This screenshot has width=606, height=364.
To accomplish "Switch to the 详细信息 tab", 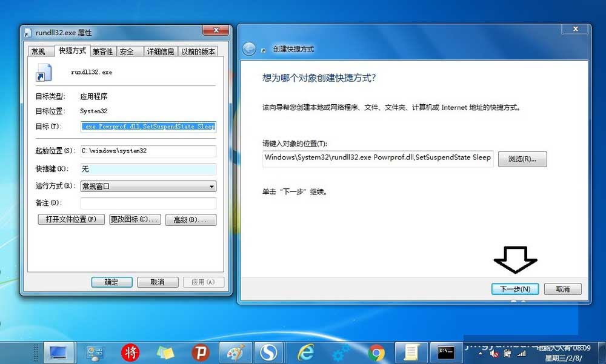I will tap(161, 51).
